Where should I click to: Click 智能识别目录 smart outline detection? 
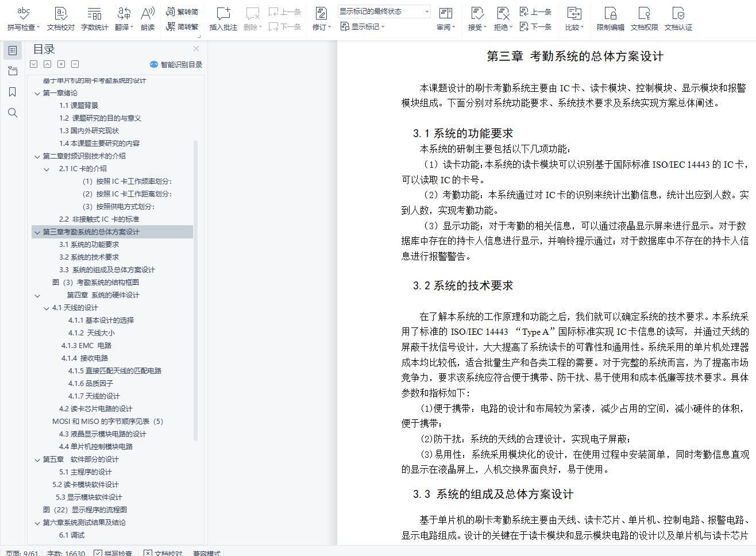pyautogui.click(x=176, y=64)
